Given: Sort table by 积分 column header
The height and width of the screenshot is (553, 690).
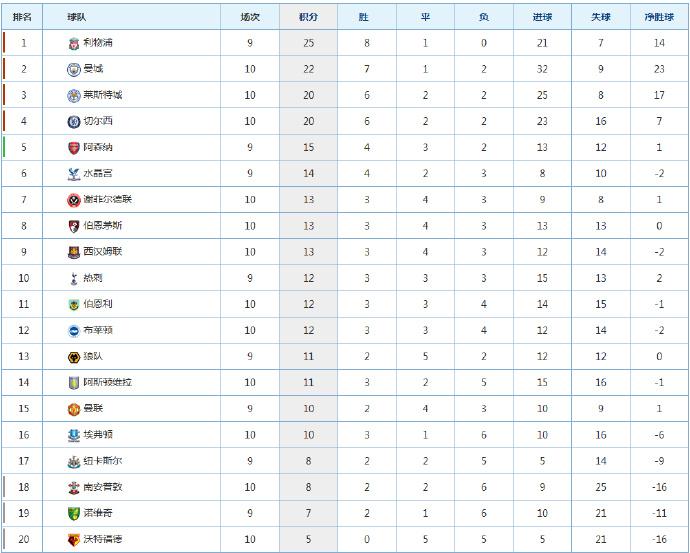Looking at the screenshot, I should point(308,17).
